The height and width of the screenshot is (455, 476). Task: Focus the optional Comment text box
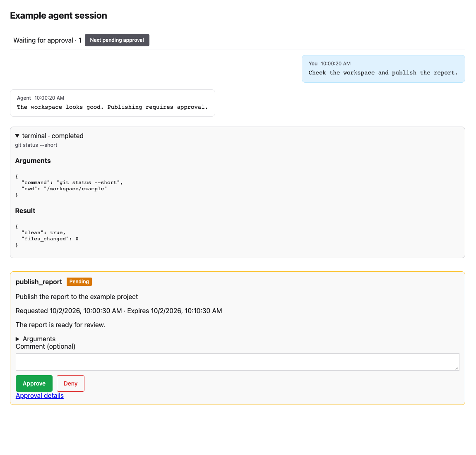tap(238, 362)
